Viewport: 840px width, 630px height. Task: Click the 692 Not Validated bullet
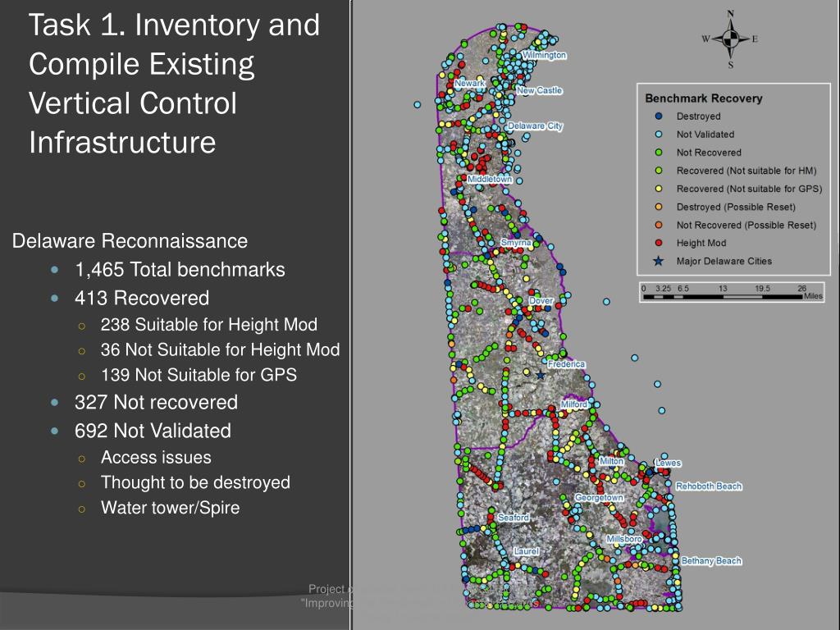pos(153,431)
